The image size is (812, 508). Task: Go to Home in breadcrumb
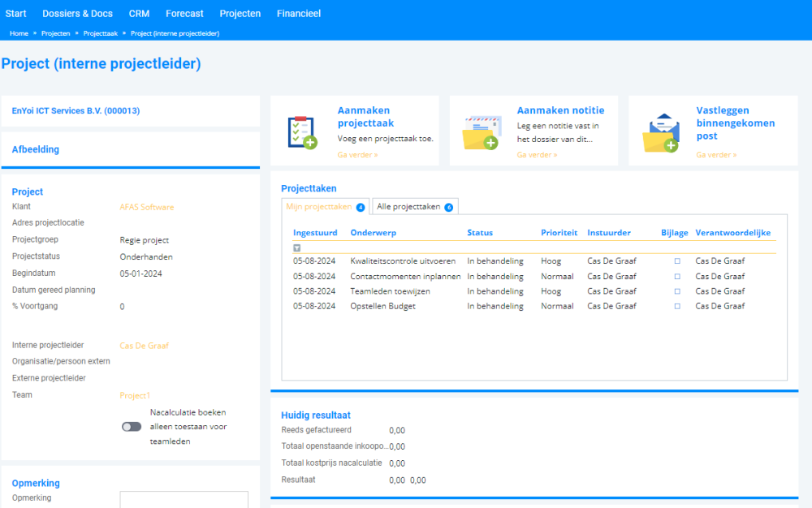point(19,33)
